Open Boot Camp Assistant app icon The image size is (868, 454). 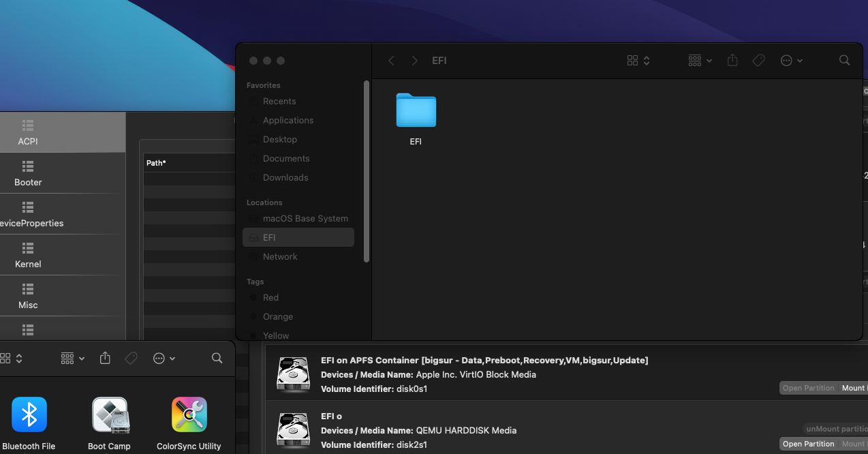pos(110,414)
